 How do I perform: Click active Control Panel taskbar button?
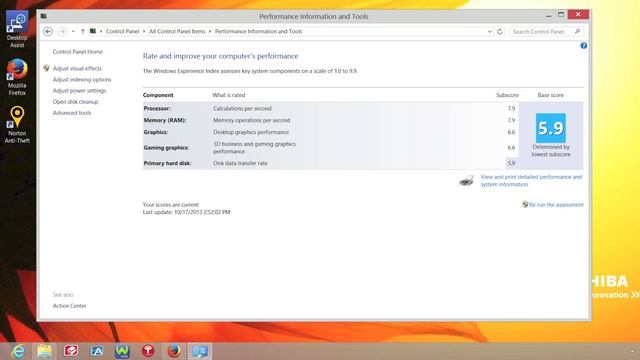[200, 351]
